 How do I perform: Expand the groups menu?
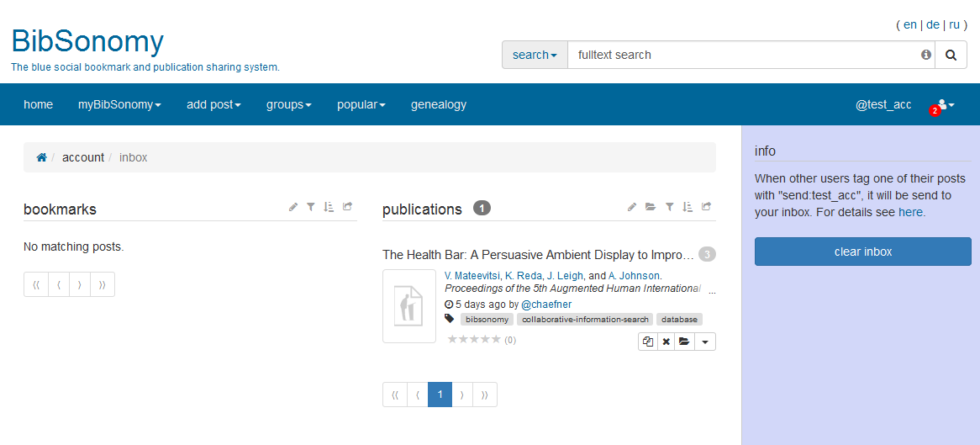click(x=289, y=104)
